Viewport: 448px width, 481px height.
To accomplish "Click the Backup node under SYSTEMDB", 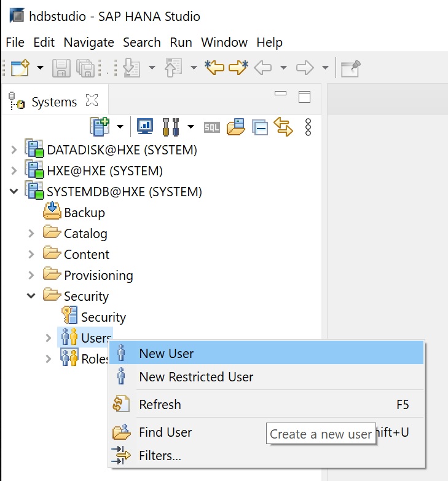I will pyautogui.click(x=84, y=213).
